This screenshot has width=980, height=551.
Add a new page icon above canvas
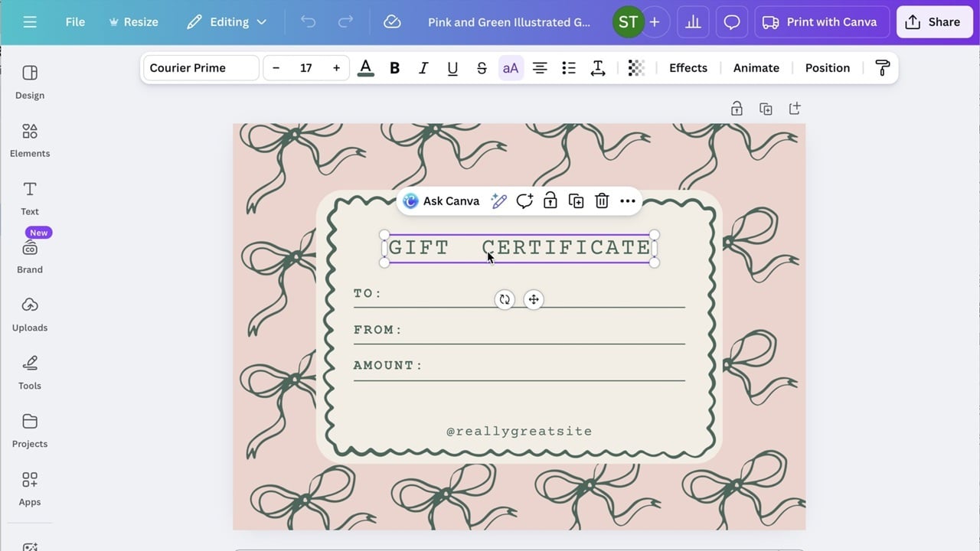[795, 109]
